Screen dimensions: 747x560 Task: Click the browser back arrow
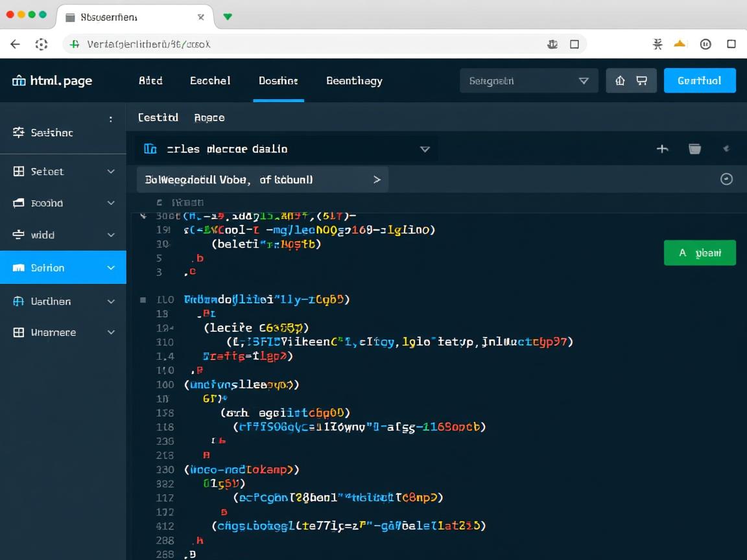pyautogui.click(x=15, y=44)
